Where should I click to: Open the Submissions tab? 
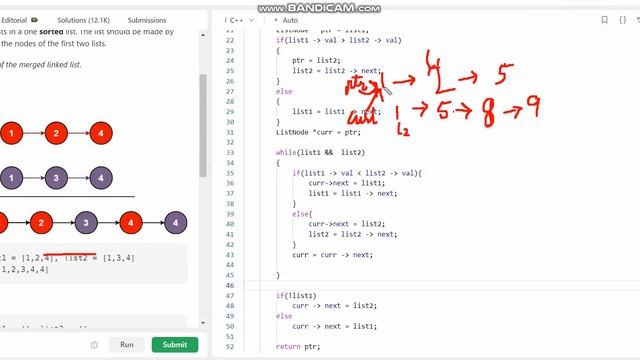click(x=147, y=20)
